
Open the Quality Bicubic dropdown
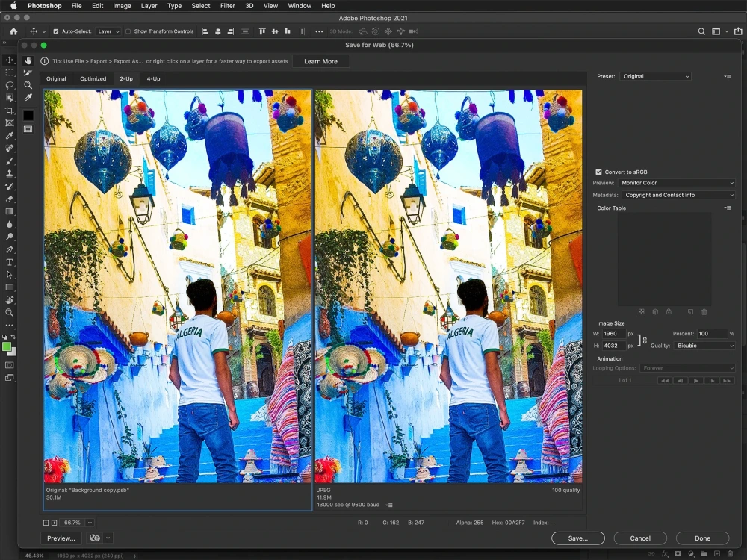click(x=704, y=346)
